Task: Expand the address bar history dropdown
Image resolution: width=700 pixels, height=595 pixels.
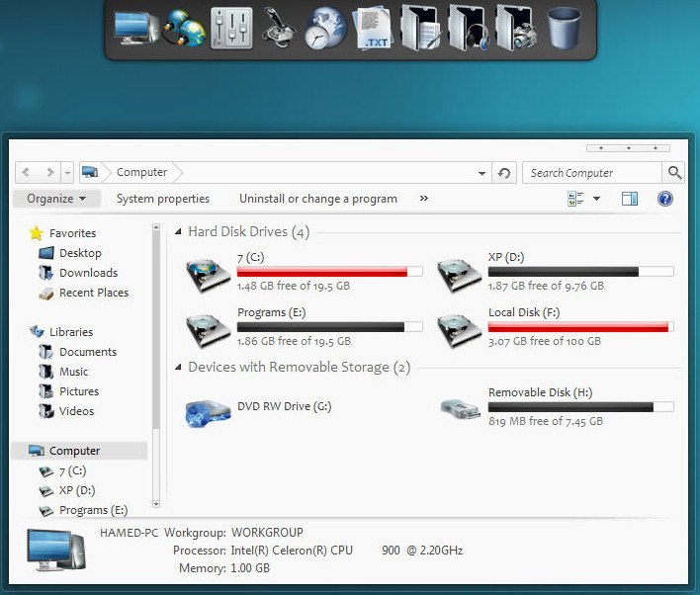Action: point(481,173)
